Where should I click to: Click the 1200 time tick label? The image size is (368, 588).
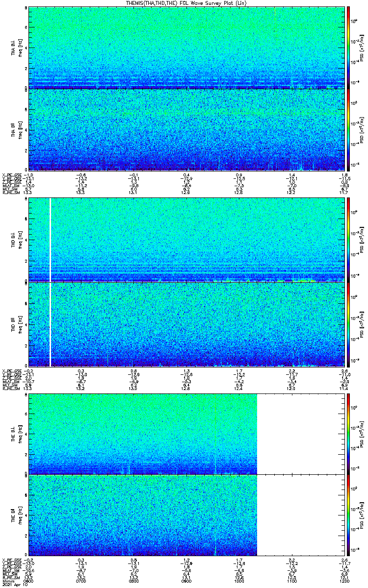345,581
